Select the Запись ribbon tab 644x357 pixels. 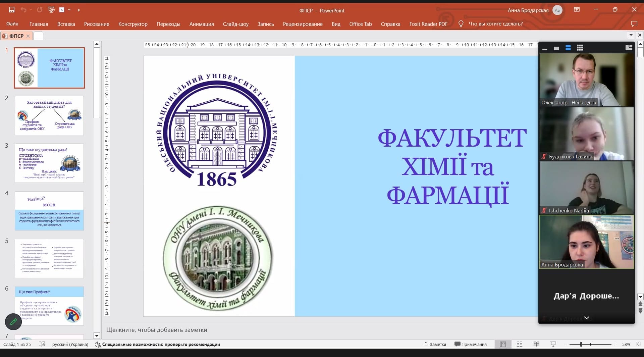(266, 24)
